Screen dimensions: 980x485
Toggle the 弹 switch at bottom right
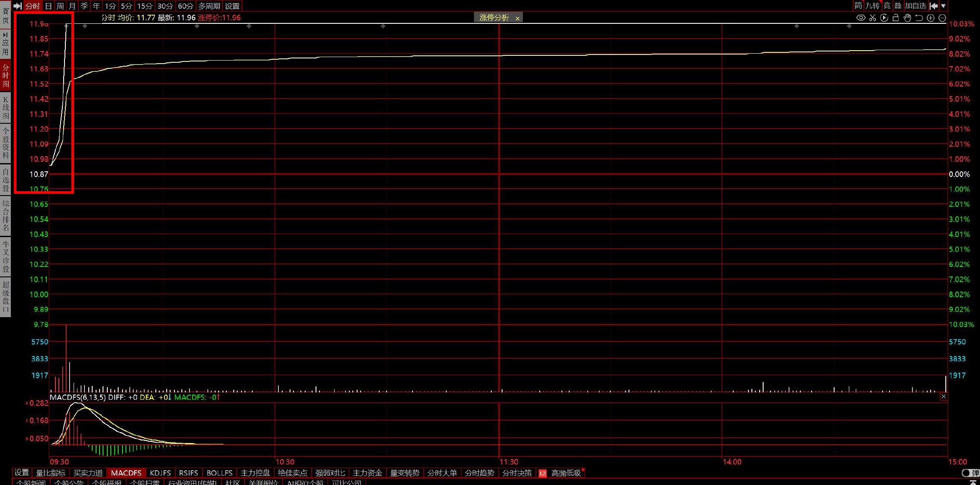point(970,473)
